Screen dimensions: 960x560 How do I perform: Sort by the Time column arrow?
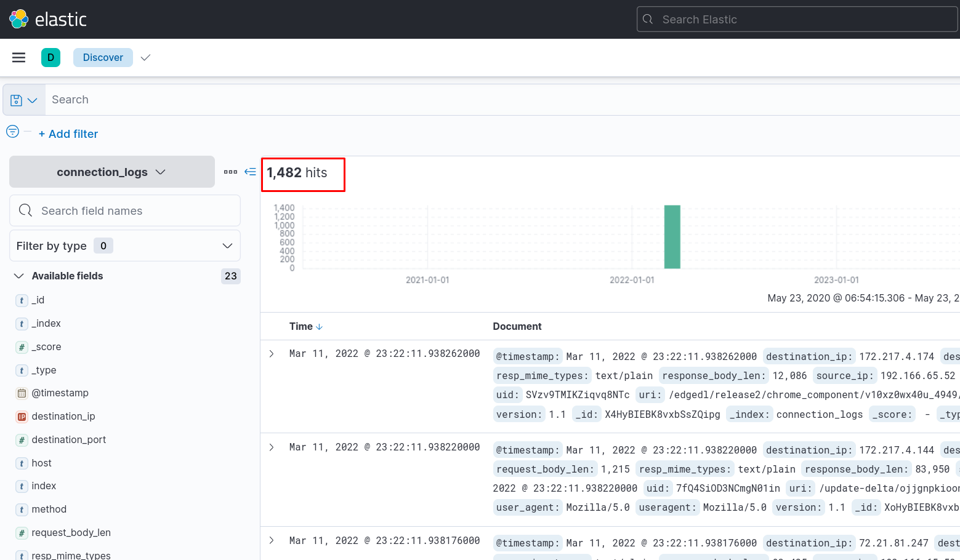319,327
